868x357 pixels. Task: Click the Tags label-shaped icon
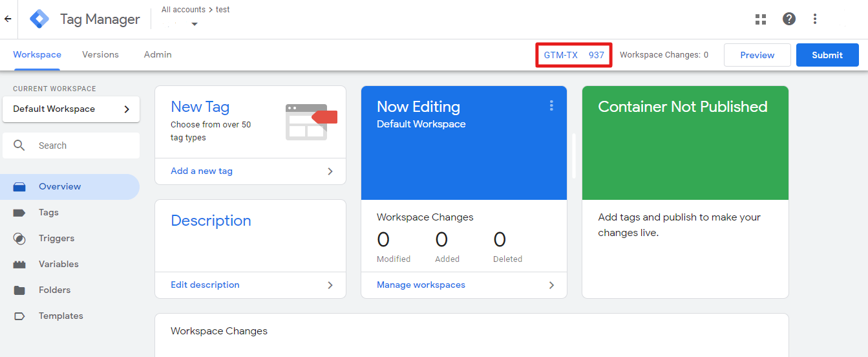click(x=19, y=213)
